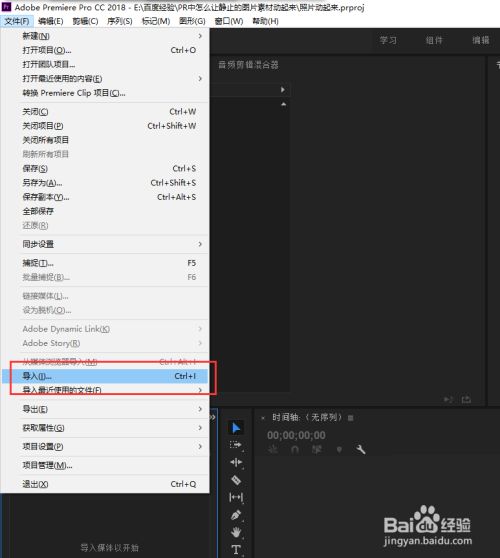The height and width of the screenshot is (558, 500).
Task: Expand the 导出(E) submenu
Action: click(x=105, y=409)
